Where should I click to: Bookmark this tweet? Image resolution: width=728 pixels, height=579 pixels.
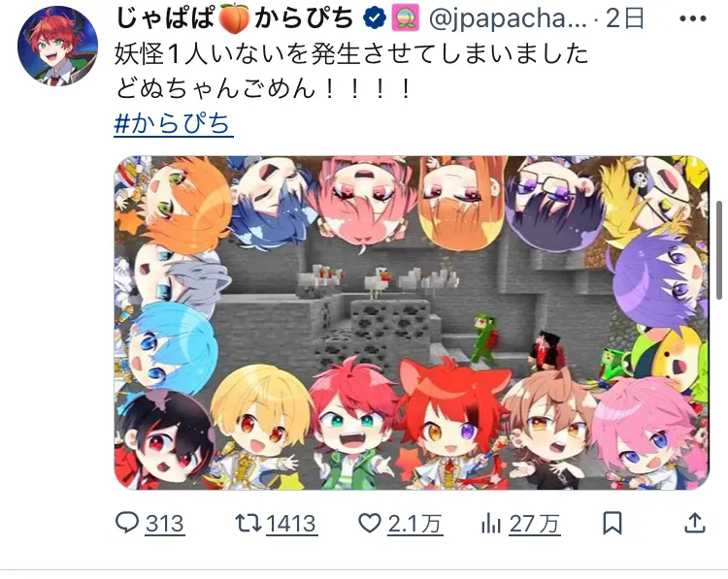click(x=612, y=523)
